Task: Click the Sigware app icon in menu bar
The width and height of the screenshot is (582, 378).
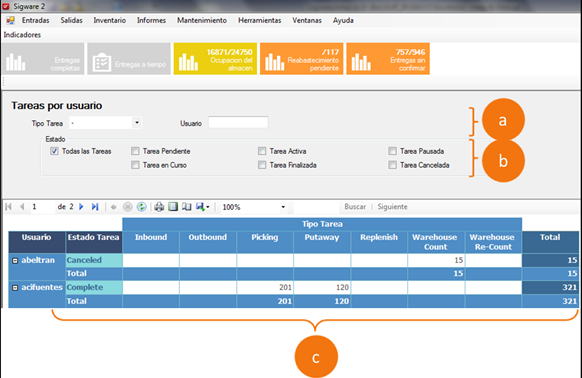Action: pos(10,20)
